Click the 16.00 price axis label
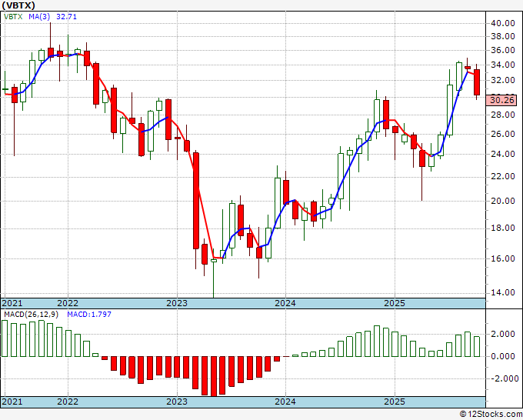The width and height of the screenshot is (523, 420). tap(503, 258)
